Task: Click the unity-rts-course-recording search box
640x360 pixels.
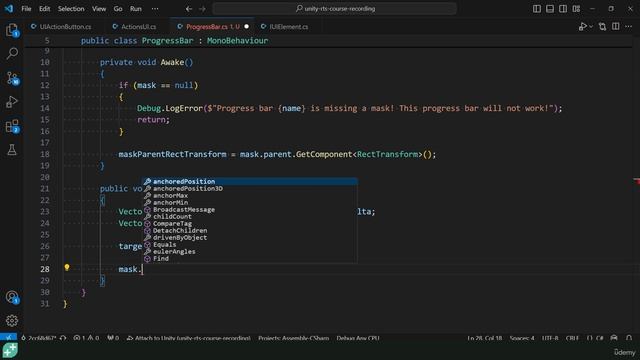Action: point(335,9)
